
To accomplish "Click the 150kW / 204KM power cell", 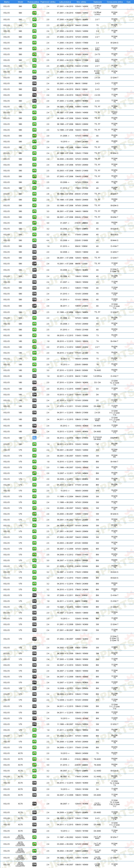I will point(81,200).
